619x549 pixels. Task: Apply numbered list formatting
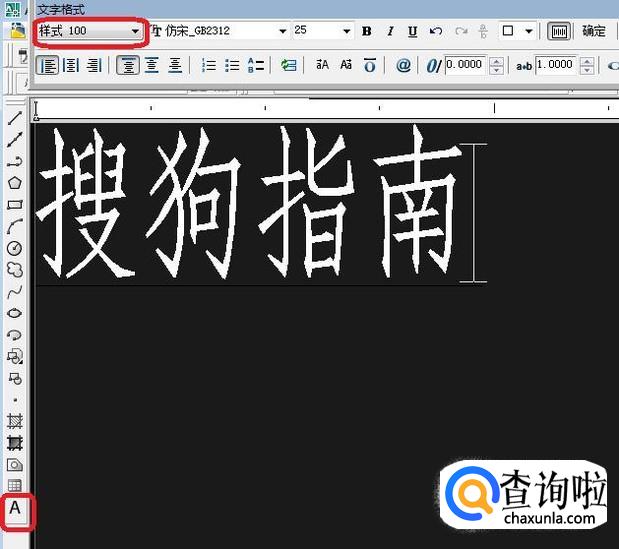[x=208, y=65]
